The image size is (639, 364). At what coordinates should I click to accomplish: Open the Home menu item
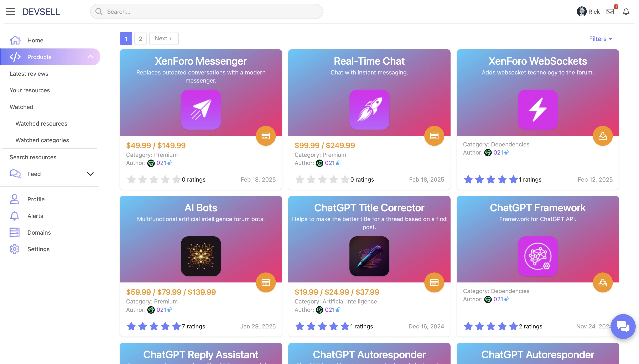[35, 40]
